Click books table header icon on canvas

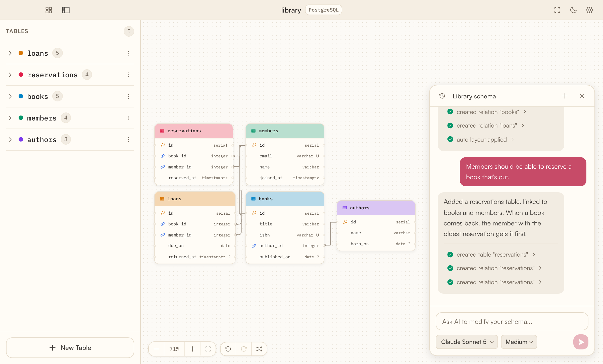pyautogui.click(x=254, y=199)
